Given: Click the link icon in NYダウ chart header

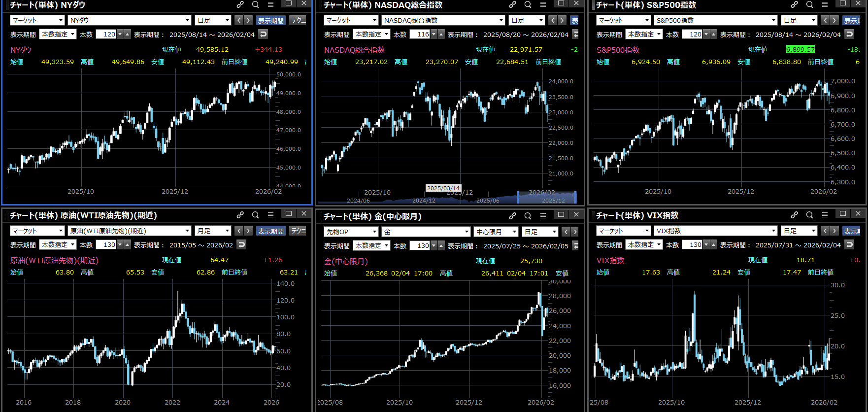Looking at the screenshot, I should 240,4.
